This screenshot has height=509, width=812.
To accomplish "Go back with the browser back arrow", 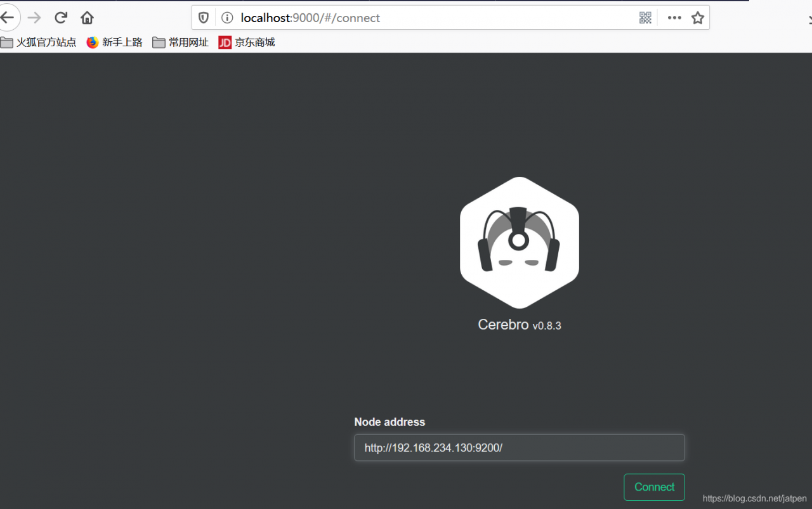I will tap(7, 18).
